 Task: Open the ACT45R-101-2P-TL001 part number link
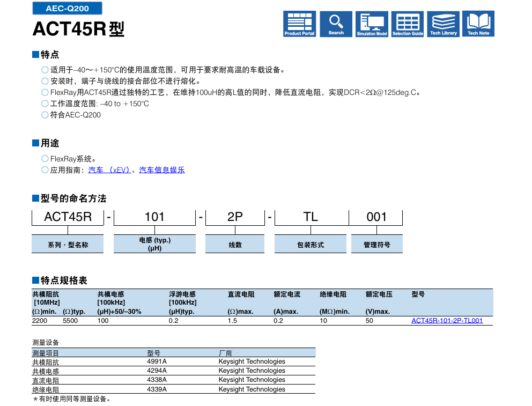[447, 321]
